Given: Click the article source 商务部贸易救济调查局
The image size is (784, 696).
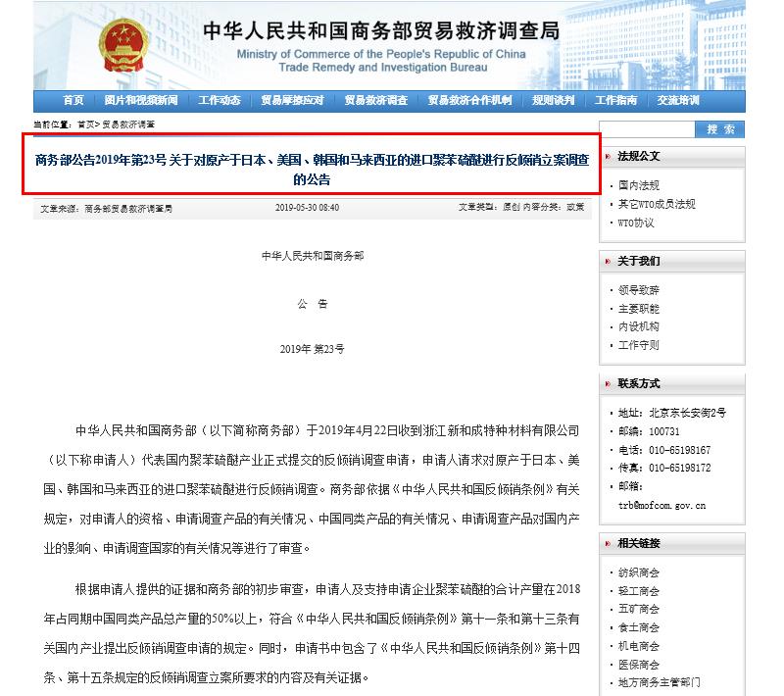Looking at the screenshot, I should pos(128,209).
